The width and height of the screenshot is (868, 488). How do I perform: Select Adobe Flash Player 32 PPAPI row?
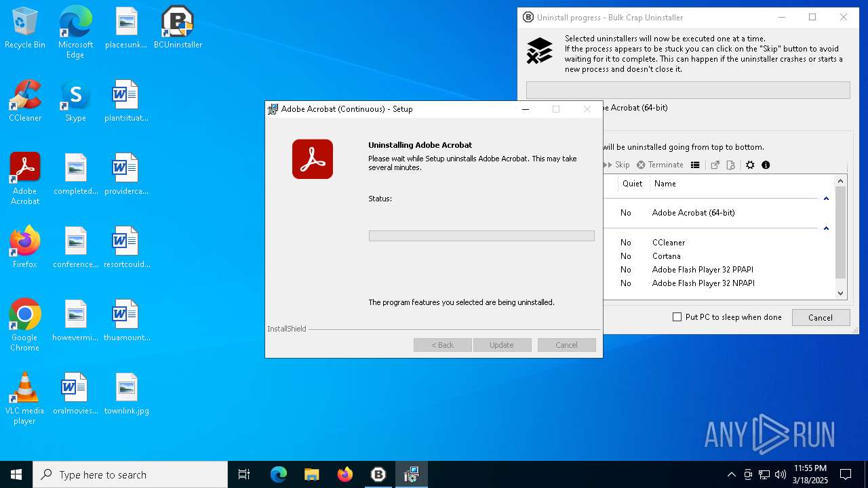pos(719,270)
